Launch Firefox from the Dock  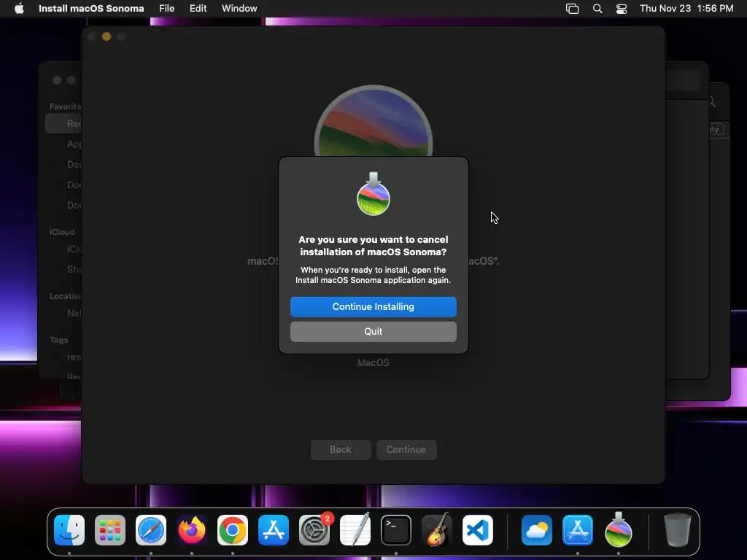click(x=192, y=530)
